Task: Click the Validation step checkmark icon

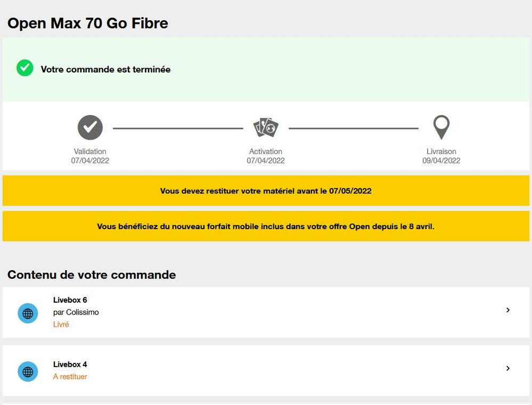Action: (x=90, y=128)
